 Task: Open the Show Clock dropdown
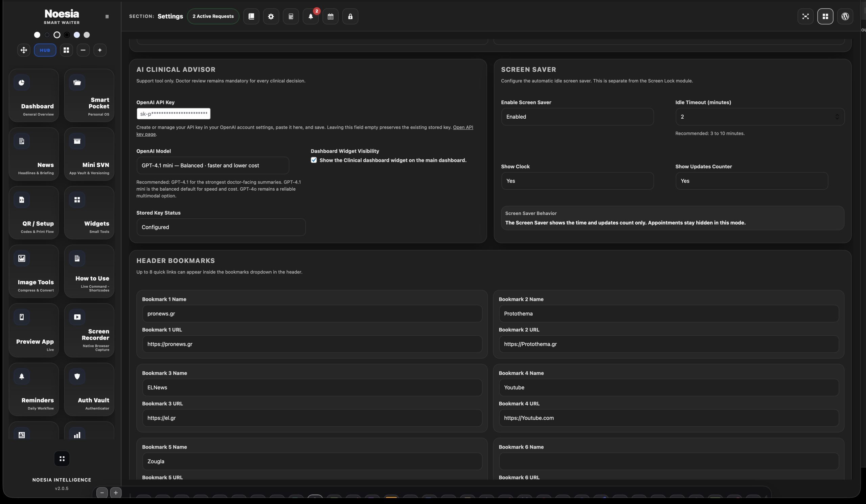[577, 181]
